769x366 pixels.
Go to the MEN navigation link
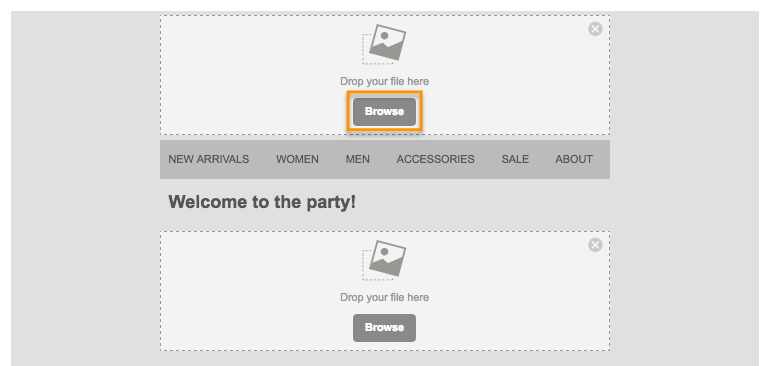(x=358, y=159)
